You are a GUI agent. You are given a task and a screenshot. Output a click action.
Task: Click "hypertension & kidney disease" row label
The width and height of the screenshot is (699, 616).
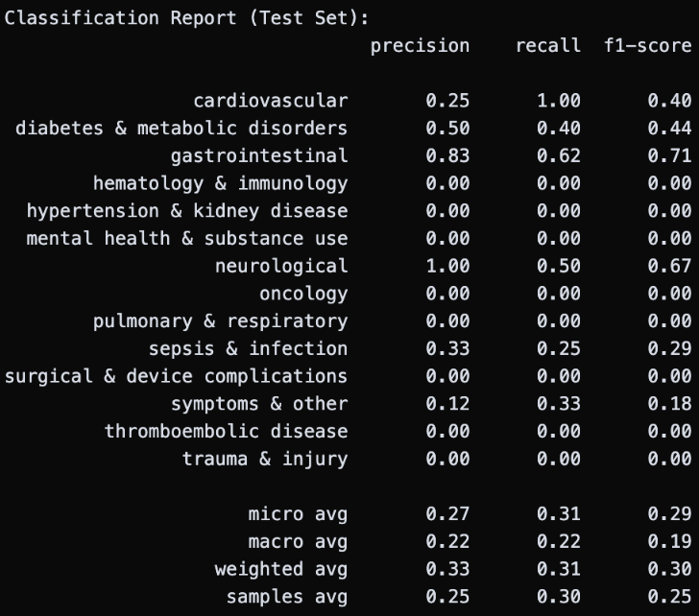point(187,211)
